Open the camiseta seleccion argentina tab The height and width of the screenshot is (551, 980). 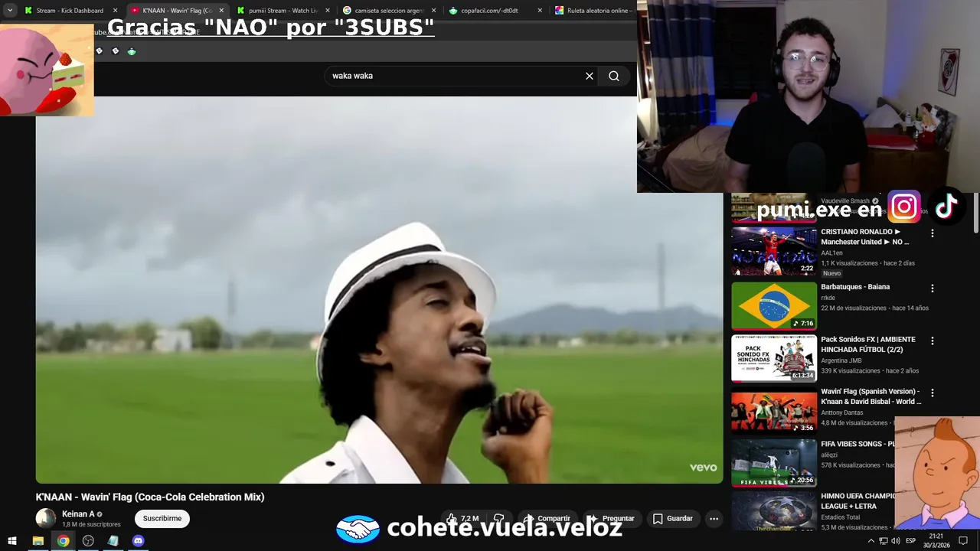389,11
